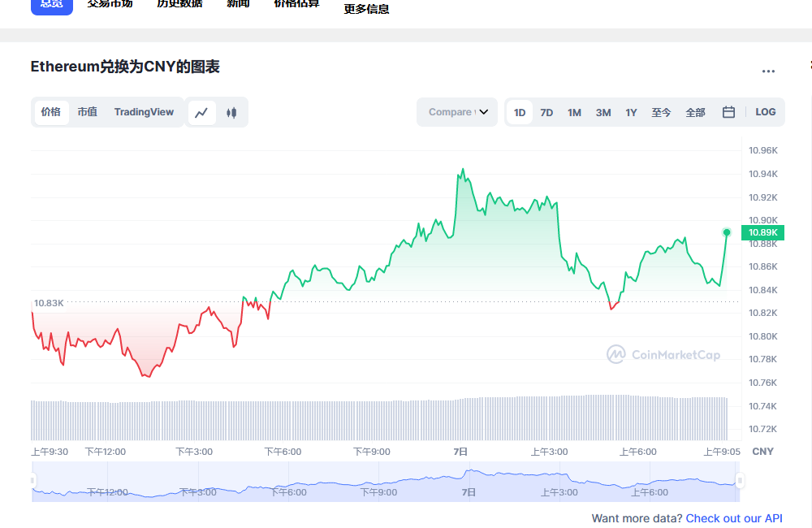Switch the chart to 市值 mode

(87, 112)
